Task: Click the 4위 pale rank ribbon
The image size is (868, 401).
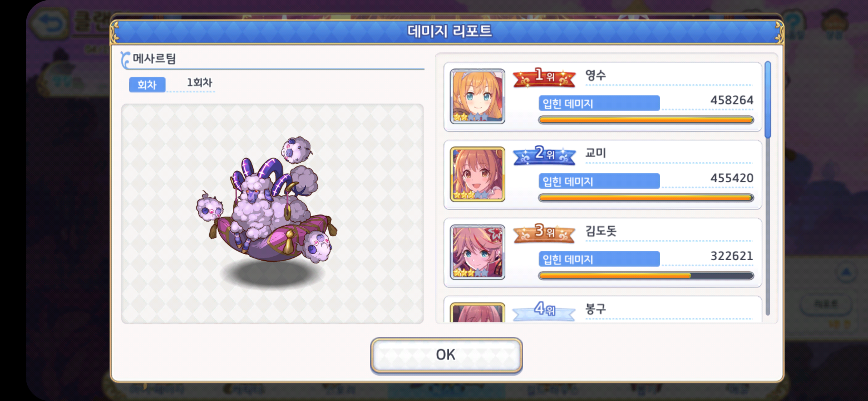Action: 544,310
